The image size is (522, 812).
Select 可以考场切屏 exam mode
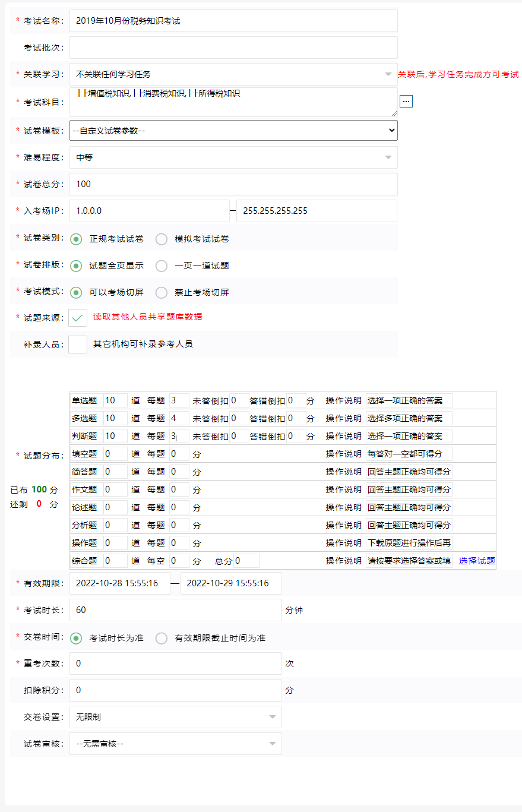tap(76, 292)
